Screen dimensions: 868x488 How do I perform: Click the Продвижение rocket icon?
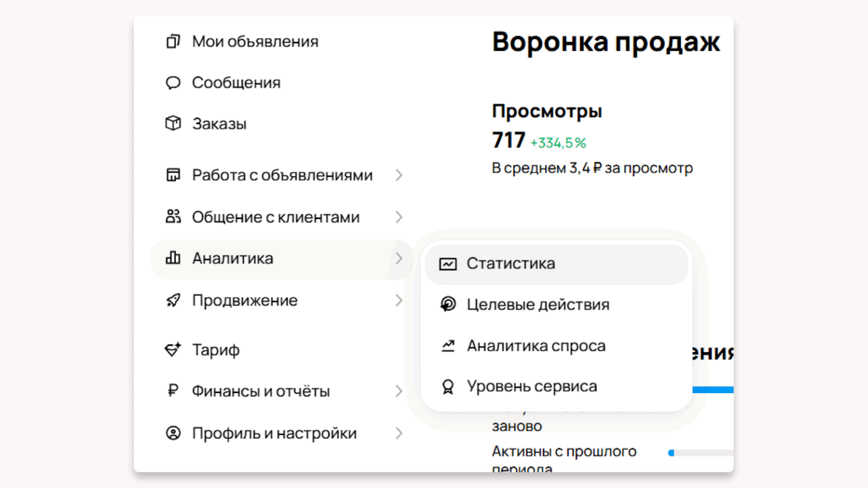pyautogui.click(x=173, y=300)
